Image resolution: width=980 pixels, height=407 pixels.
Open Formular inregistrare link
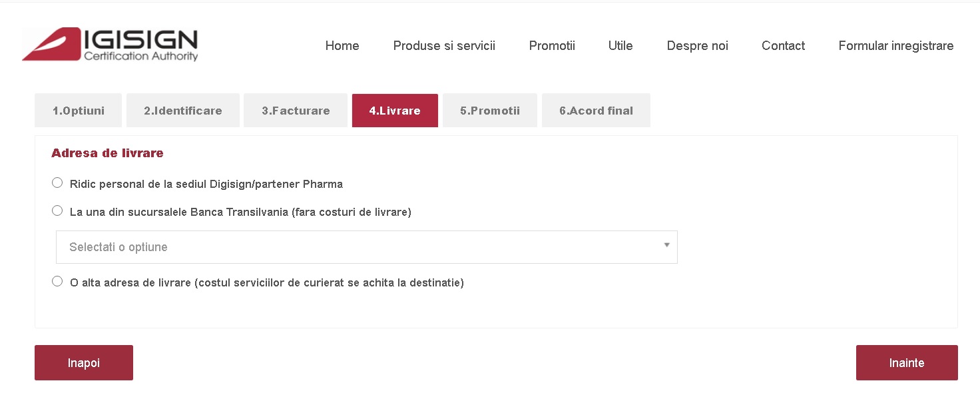pos(896,46)
